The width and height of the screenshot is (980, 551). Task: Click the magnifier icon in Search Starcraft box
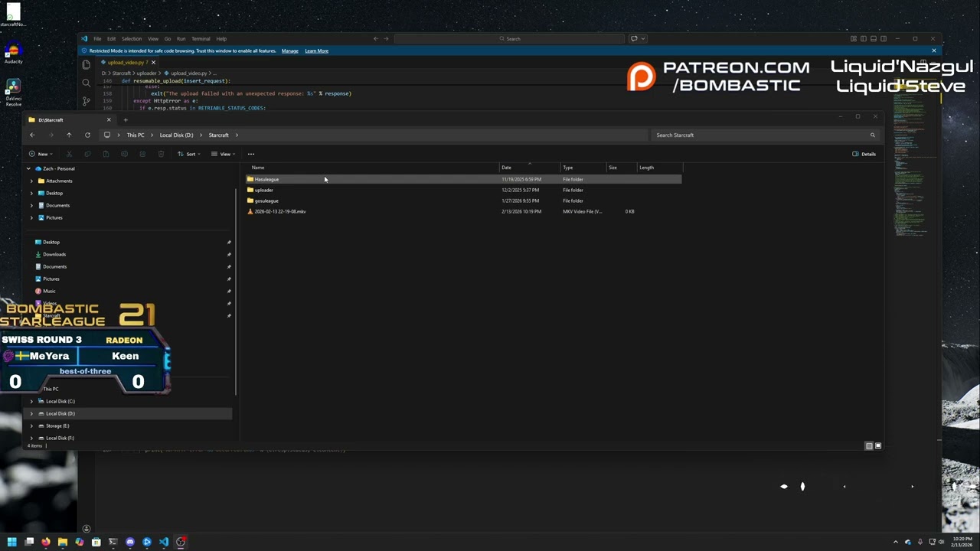coord(872,135)
